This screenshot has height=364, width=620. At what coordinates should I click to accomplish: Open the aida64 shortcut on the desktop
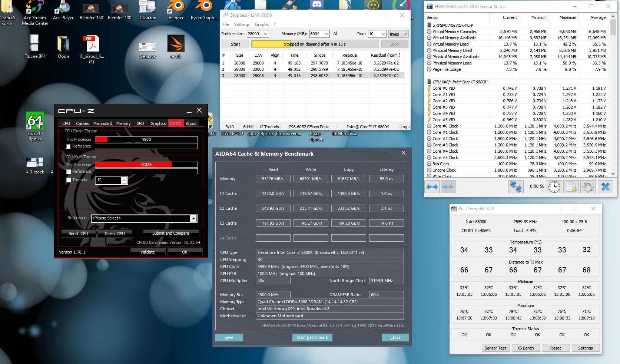pyautogui.click(x=35, y=121)
